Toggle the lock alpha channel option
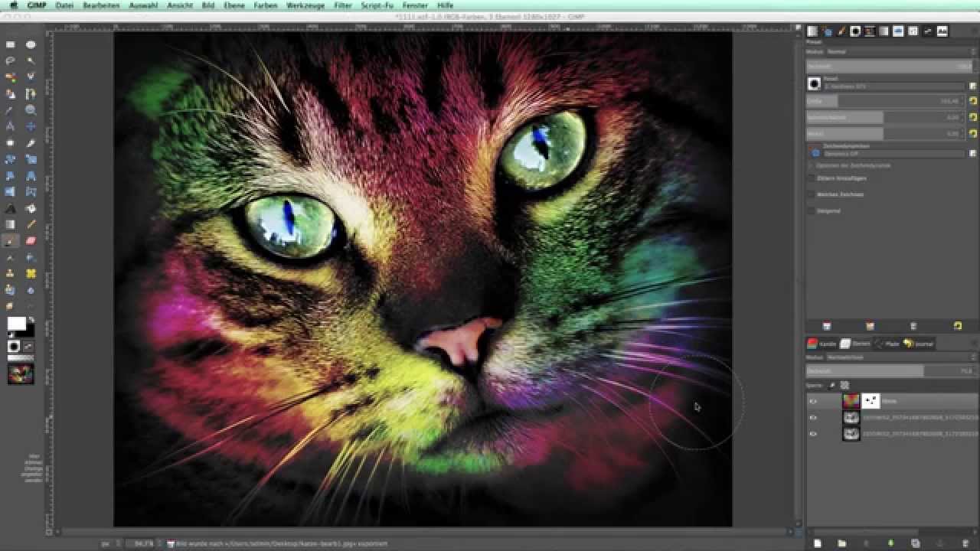Screen dimensions: 980x551 (844, 385)
